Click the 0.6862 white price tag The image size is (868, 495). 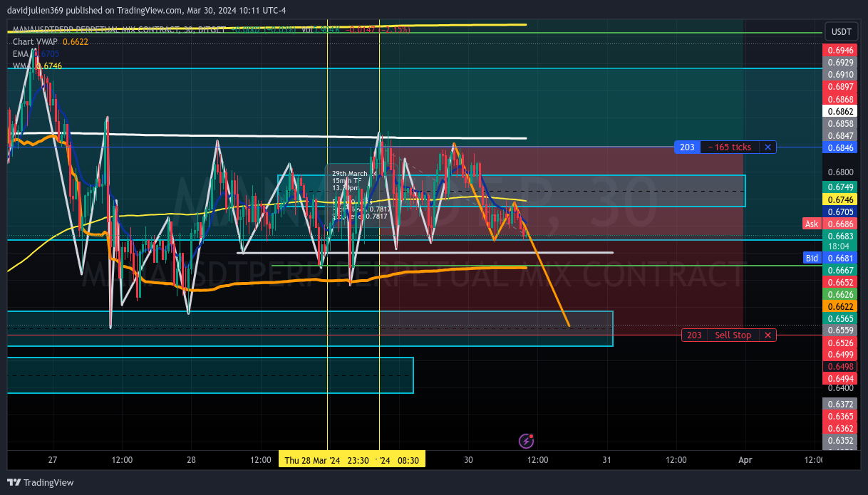(x=842, y=111)
